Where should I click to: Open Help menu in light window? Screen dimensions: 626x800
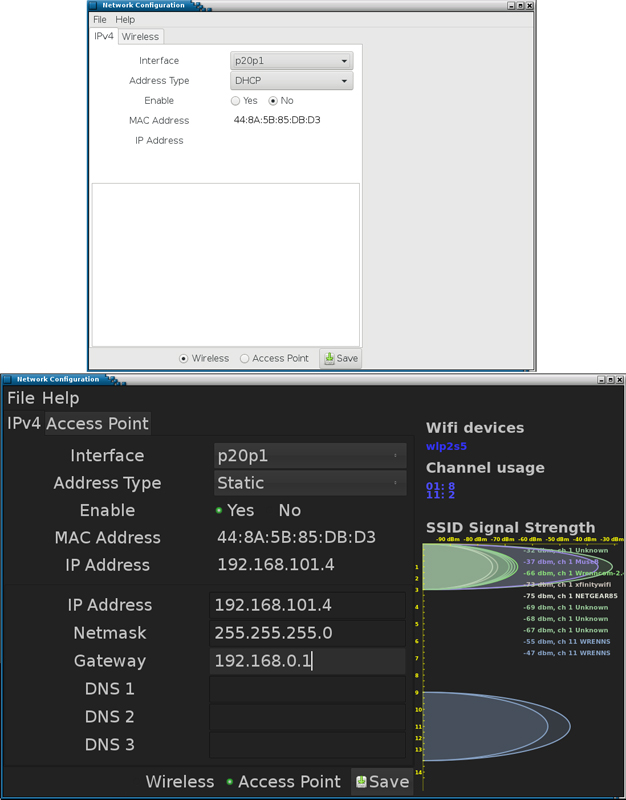pos(125,19)
